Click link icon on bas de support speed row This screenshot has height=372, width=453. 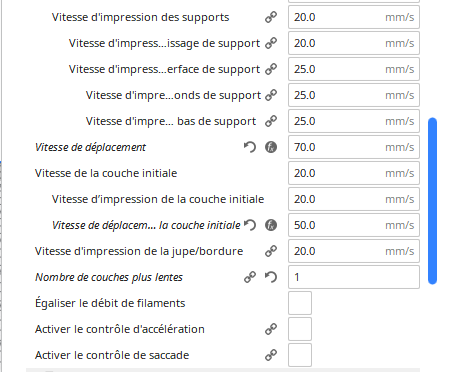click(x=271, y=121)
